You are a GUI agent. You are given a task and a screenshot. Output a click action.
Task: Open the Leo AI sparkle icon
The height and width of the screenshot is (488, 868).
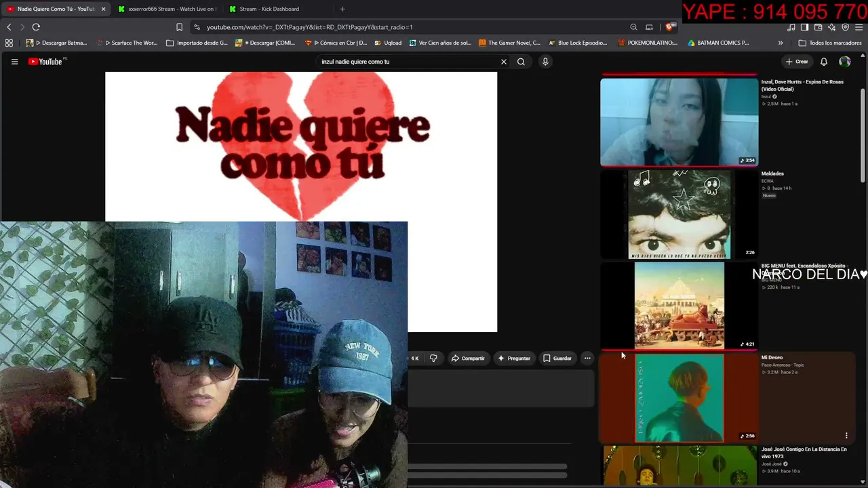tap(831, 27)
